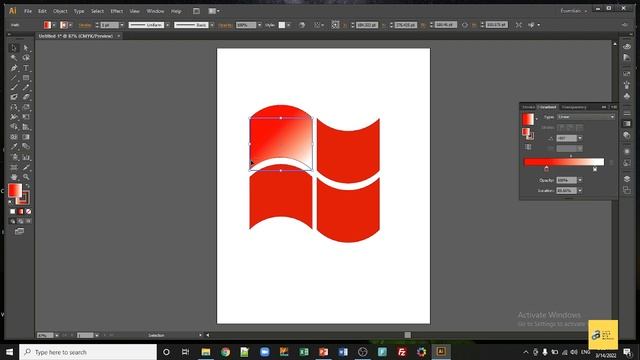Open the stroke weight dropdown in control bar

pos(122,25)
